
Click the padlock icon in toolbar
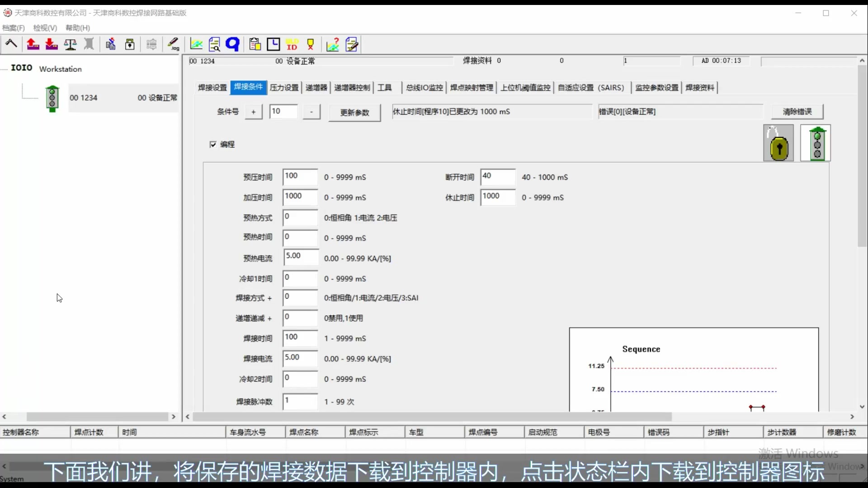[130, 44]
